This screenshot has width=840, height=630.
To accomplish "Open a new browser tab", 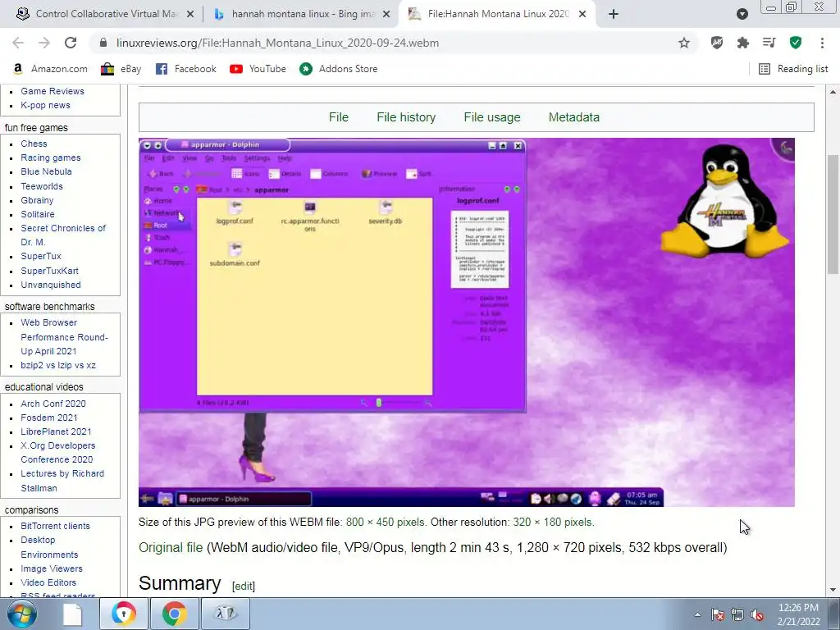I will 614,14.
